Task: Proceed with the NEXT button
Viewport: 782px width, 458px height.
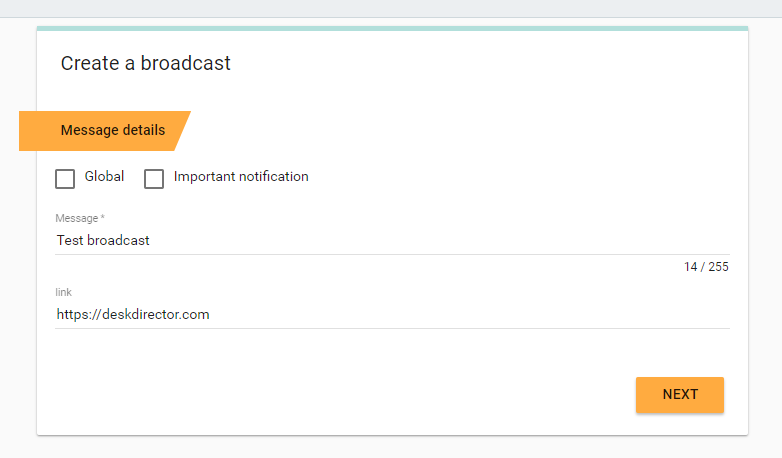Action: click(680, 395)
